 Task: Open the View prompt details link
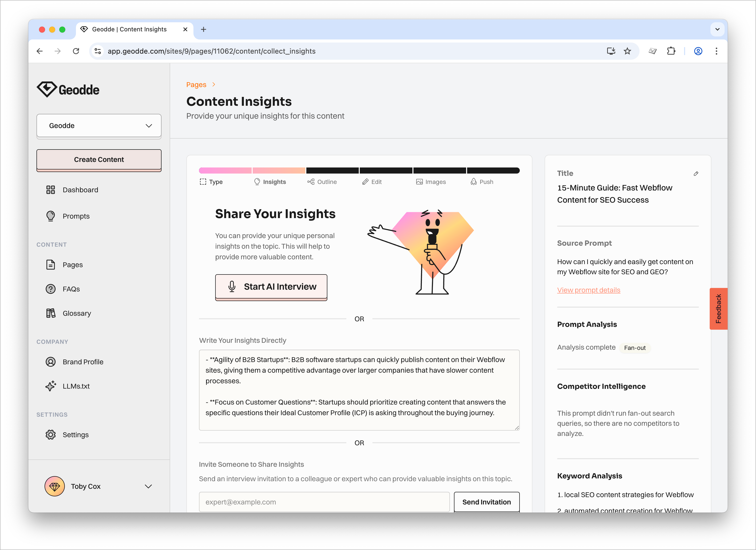pyautogui.click(x=588, y=290)
